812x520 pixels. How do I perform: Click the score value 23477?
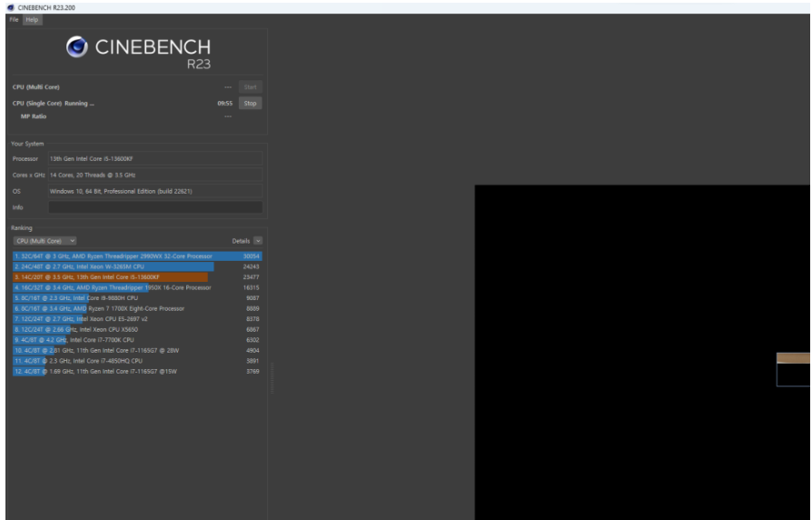(x=252, y=277)
